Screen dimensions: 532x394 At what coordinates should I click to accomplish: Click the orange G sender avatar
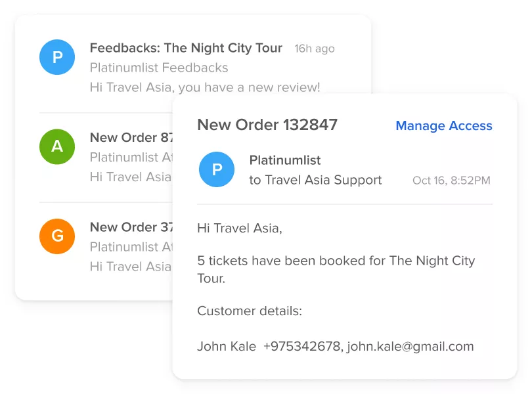point(57,236)
